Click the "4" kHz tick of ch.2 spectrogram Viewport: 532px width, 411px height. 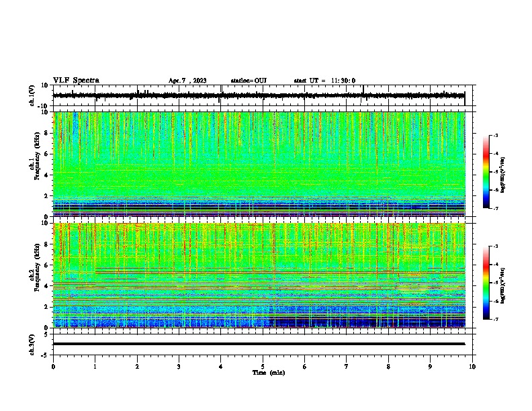[46, 286]
